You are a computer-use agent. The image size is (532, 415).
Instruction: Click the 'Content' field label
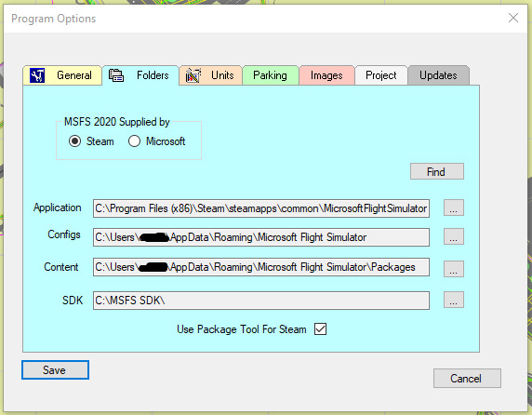[x=61, y=267]
